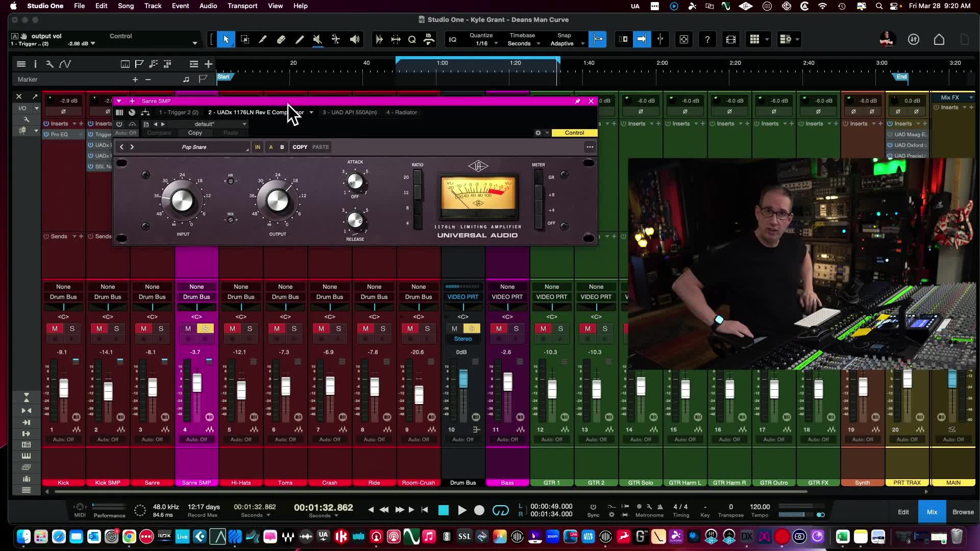980x551 pixels.
Task: Select the Mute tool
Action: (317, 39)
